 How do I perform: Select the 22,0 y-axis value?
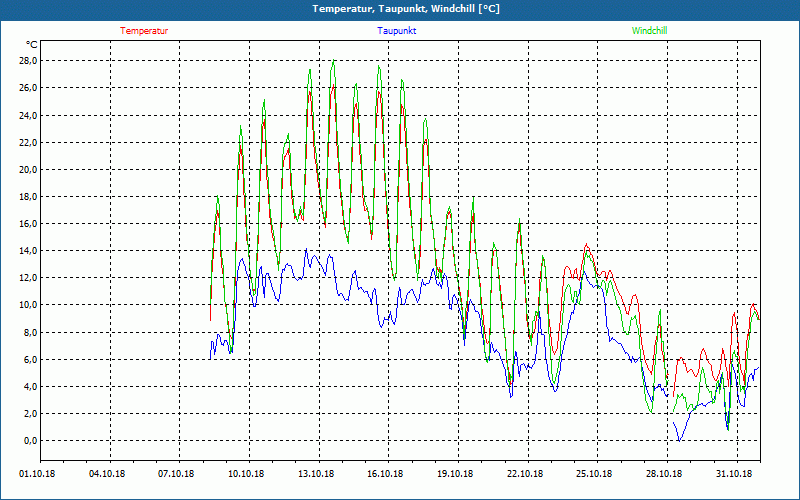(x=28, y=142)
